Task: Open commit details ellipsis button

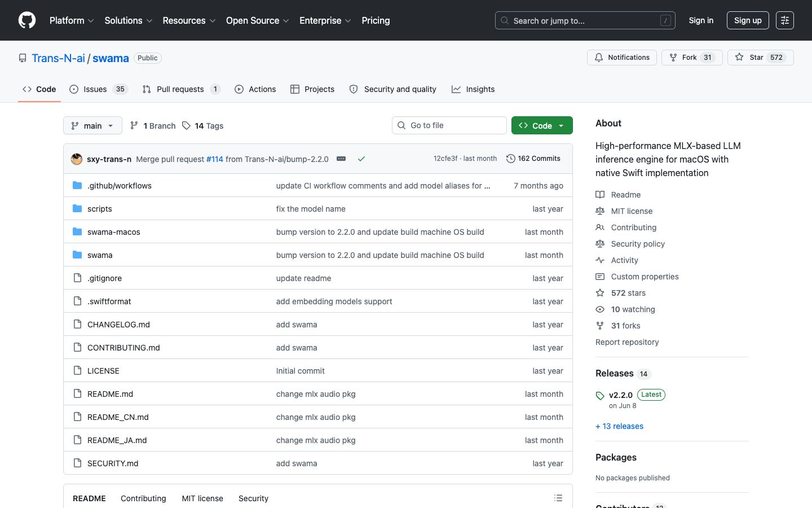Action: click(341, 159)
